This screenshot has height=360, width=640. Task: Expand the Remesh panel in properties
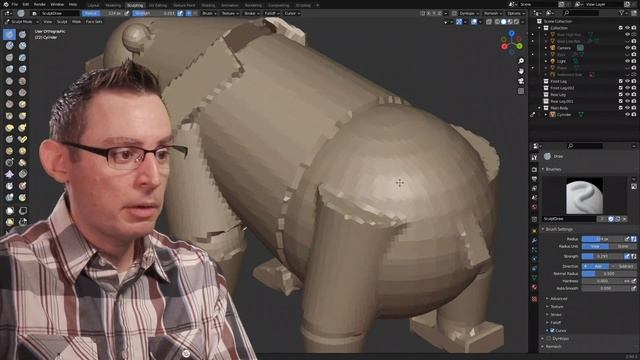click(x=552, y=347)
